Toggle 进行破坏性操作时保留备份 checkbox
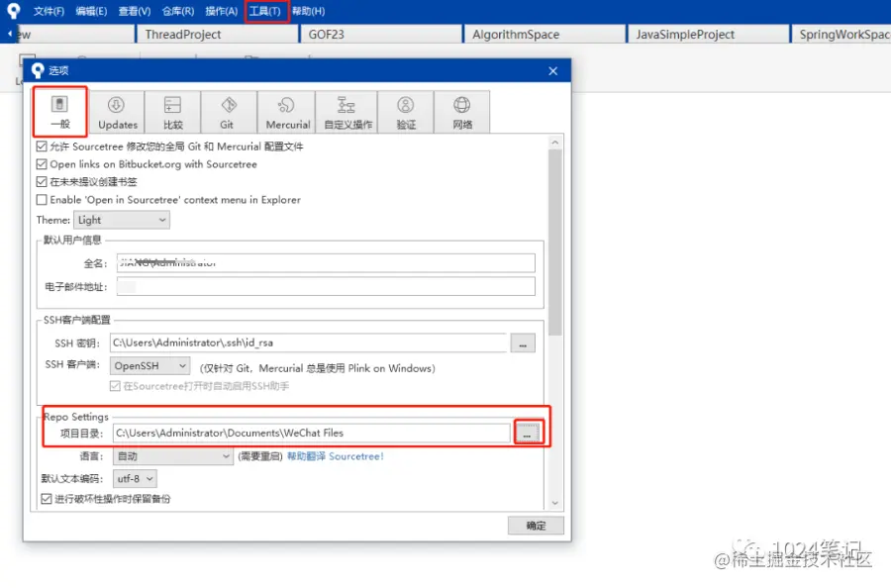The image size is (891, 588). click(47, 499)
